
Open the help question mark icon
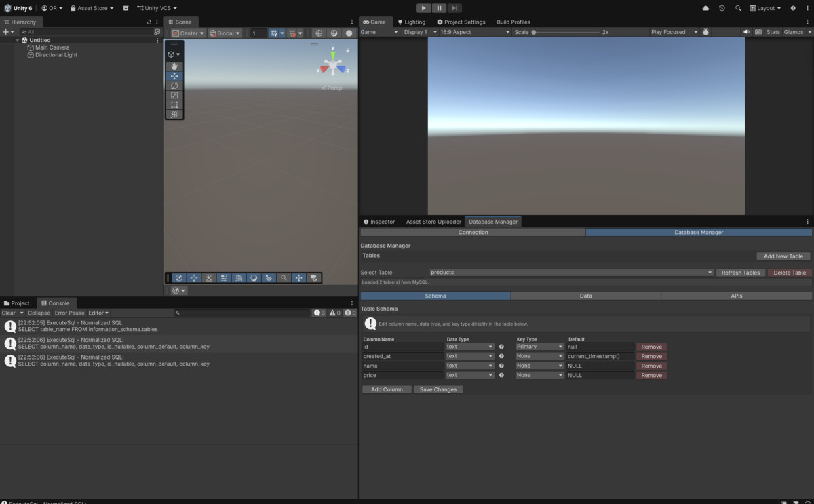(x=793, y=8)
